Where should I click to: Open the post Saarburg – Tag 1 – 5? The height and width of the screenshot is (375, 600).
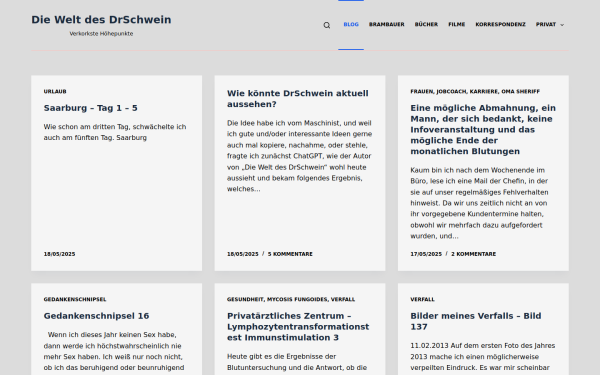click(x=90, y=108)
